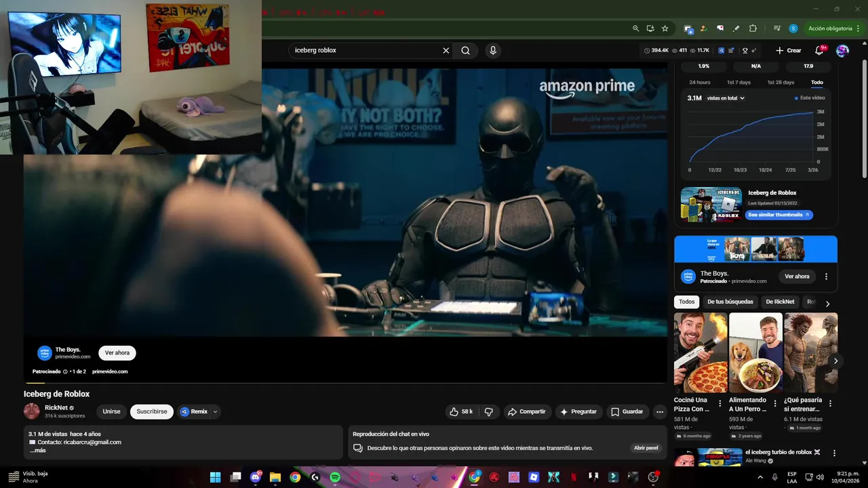Image resolution: width=868 pixels, height=488 pixels.
Task: Select the Todos filter chip
Action: point(687,302)
